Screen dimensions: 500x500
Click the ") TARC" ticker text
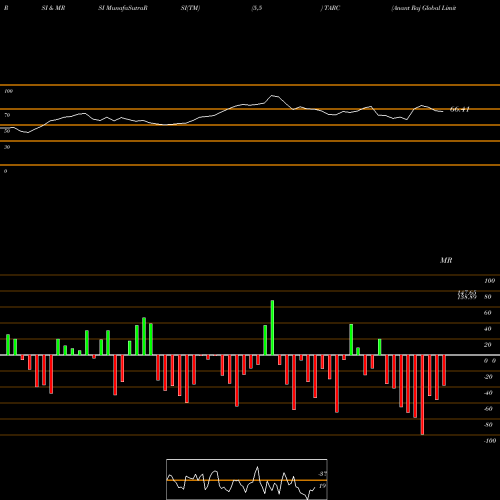[330, 8]
